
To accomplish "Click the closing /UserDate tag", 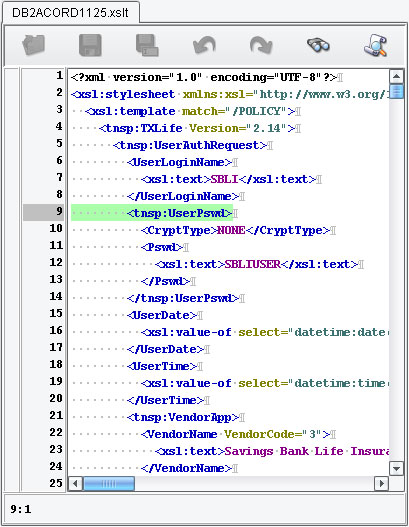I will click(x=165, y=350).
